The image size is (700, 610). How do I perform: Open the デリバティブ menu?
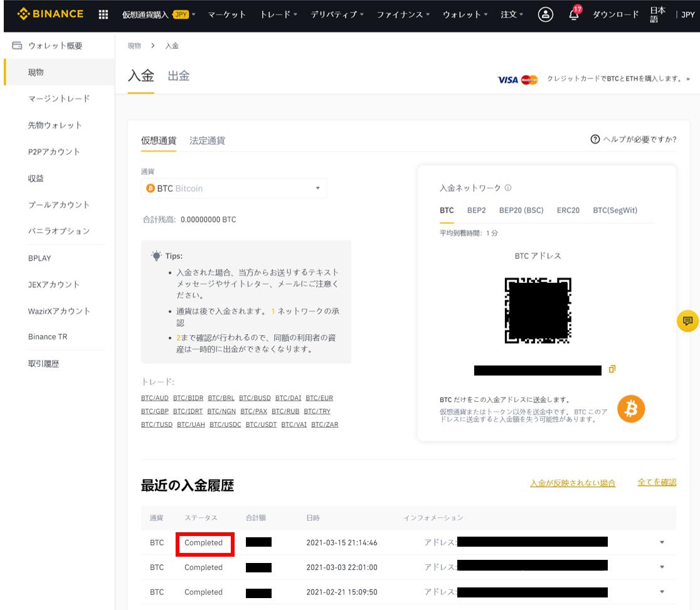point(337,14)
